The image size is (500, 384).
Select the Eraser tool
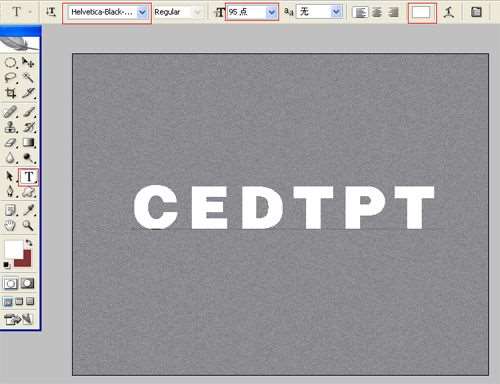pyautogui.click(x=10, y=143)
